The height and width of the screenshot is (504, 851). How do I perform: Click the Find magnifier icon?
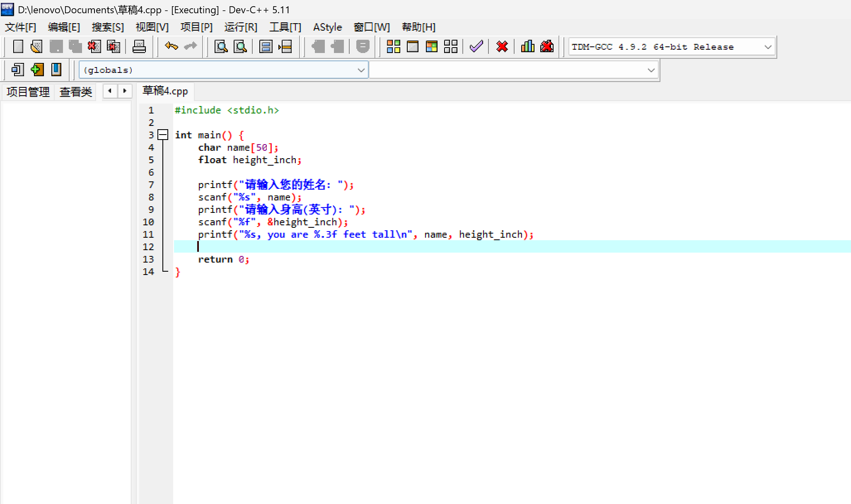[x=221, y=46]
